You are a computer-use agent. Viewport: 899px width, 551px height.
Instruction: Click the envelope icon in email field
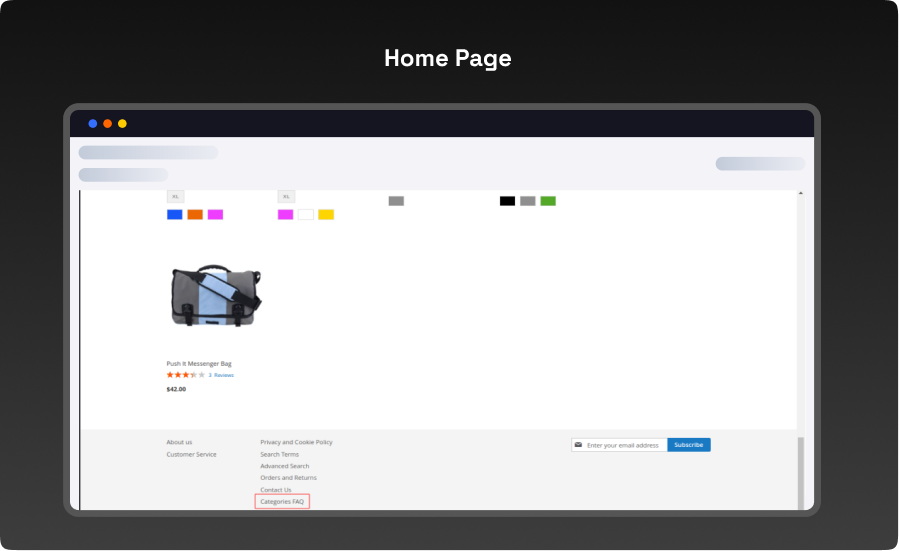(578, 445)
